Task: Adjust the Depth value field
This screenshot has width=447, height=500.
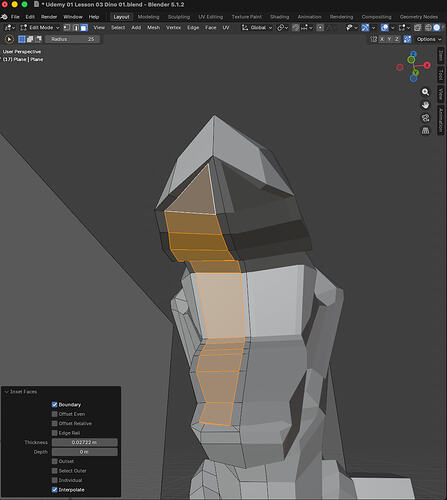Action: 85,452
